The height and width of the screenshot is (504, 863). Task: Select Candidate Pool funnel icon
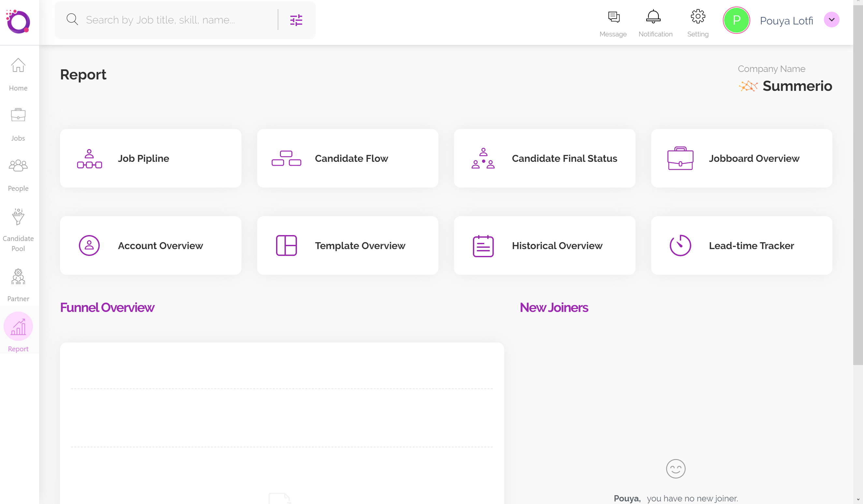pos(18,217)
